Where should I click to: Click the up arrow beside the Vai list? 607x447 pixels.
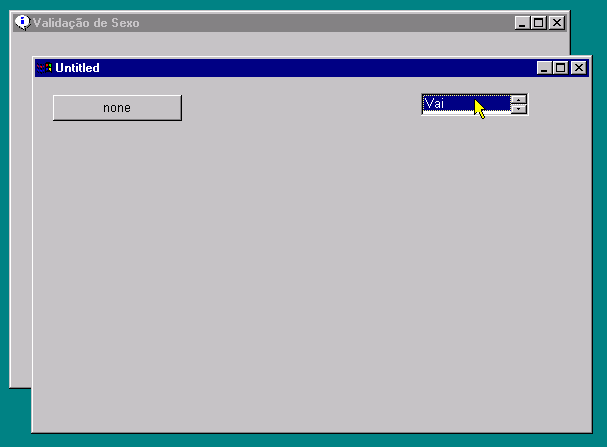pyautogui.click(x=518, y=99)
